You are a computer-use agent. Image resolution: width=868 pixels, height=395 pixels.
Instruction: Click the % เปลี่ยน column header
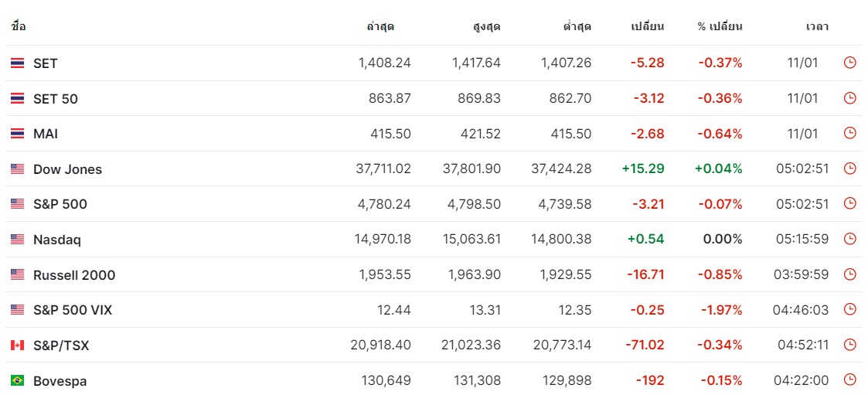tap(720, 26)
